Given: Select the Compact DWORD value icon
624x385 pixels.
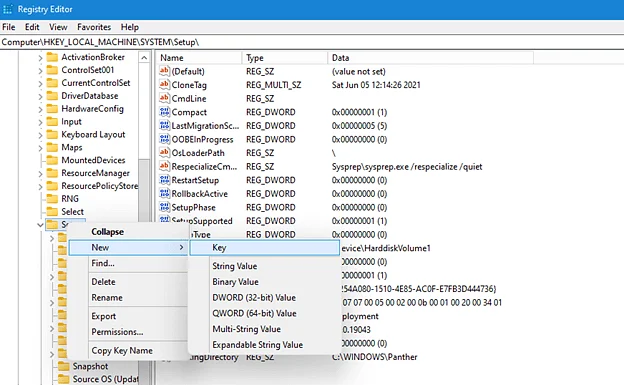Looking at the screenshot, I should click(164, 112).
